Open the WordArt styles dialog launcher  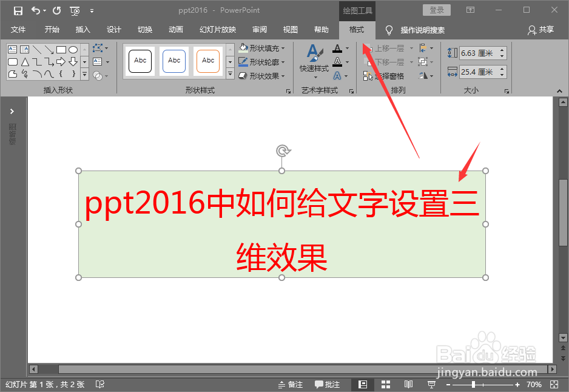point(352,91)
